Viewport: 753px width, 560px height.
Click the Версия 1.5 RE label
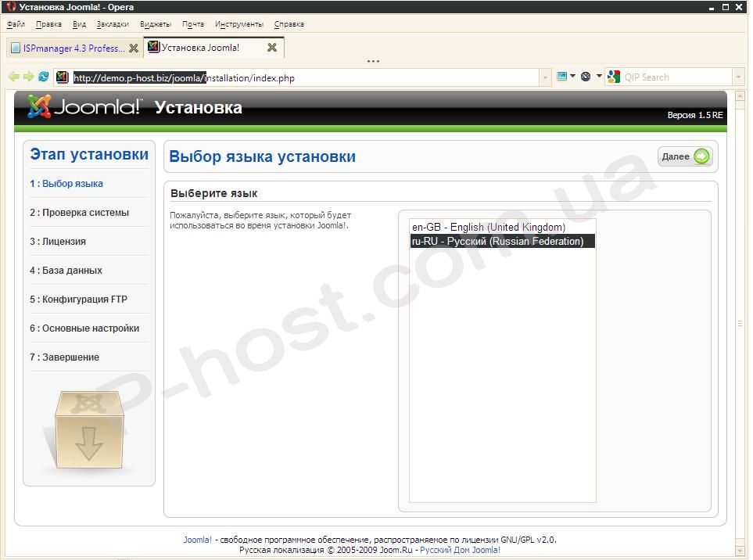[695, 115]
